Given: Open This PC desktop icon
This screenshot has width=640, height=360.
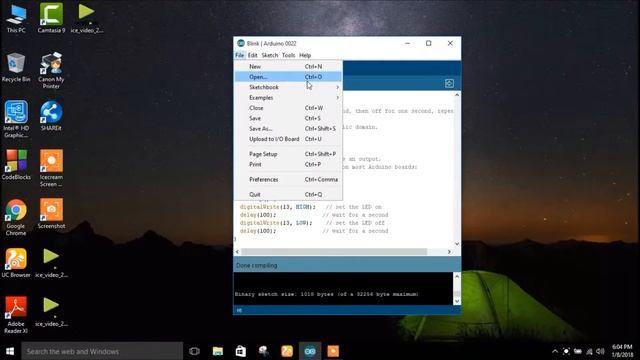Looking at the screenshot, I should tap(16, 19).
